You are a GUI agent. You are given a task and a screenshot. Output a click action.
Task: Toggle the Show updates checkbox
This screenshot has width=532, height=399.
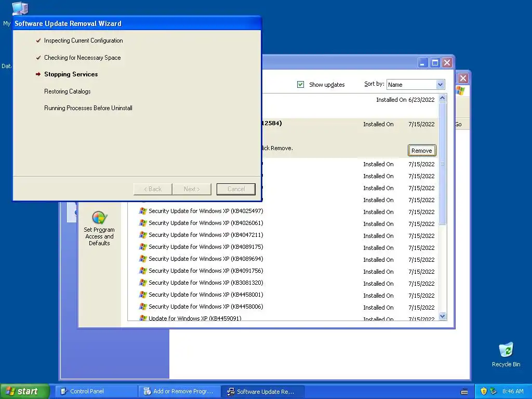point(300,85)
